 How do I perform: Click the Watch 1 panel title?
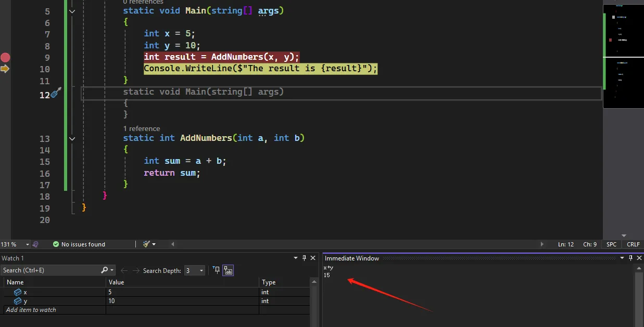(x=13, y=258)
